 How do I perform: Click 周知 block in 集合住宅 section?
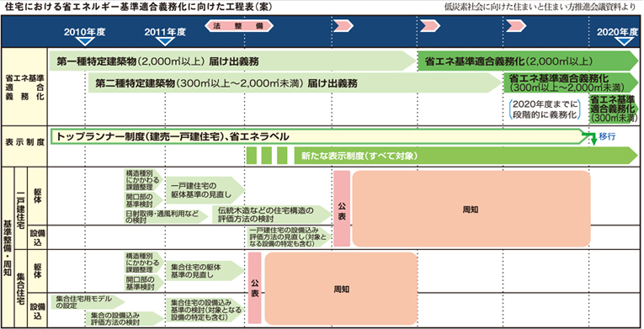(341, 289)
